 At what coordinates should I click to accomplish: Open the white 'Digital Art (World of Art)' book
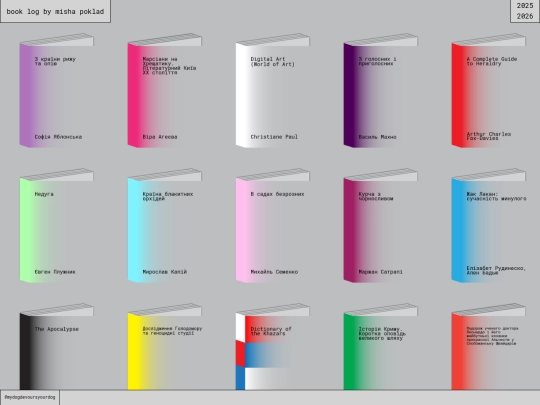[x=273, y=91]
